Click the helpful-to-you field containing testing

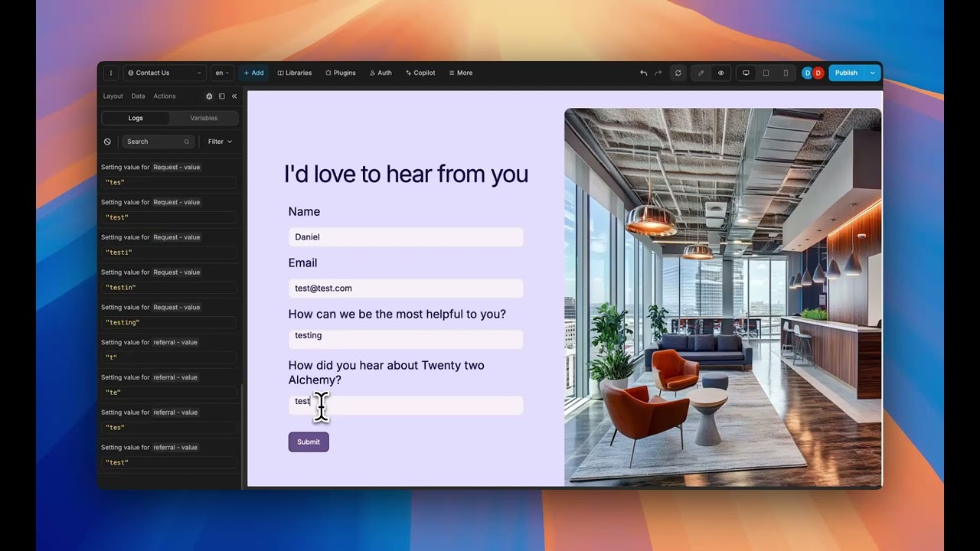406,339
